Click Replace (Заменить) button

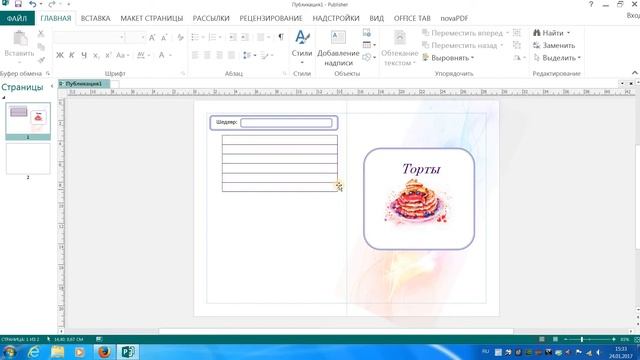tap(554, 45)
